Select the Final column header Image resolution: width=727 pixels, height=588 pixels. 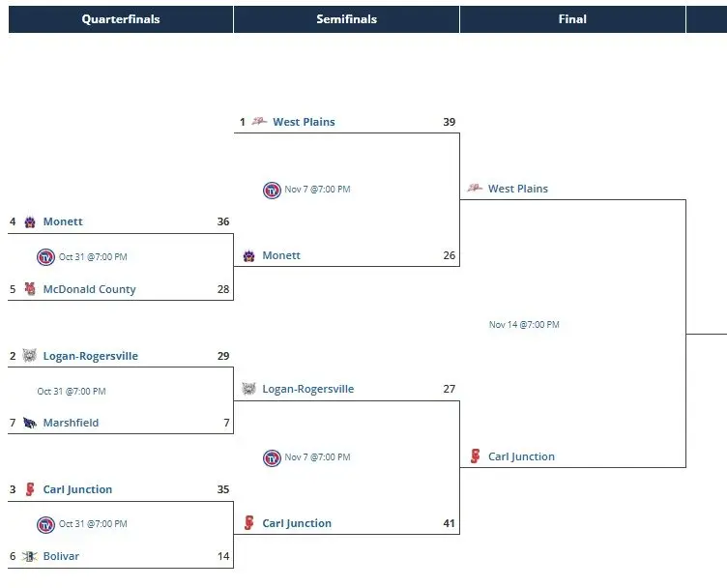point(572,19)
